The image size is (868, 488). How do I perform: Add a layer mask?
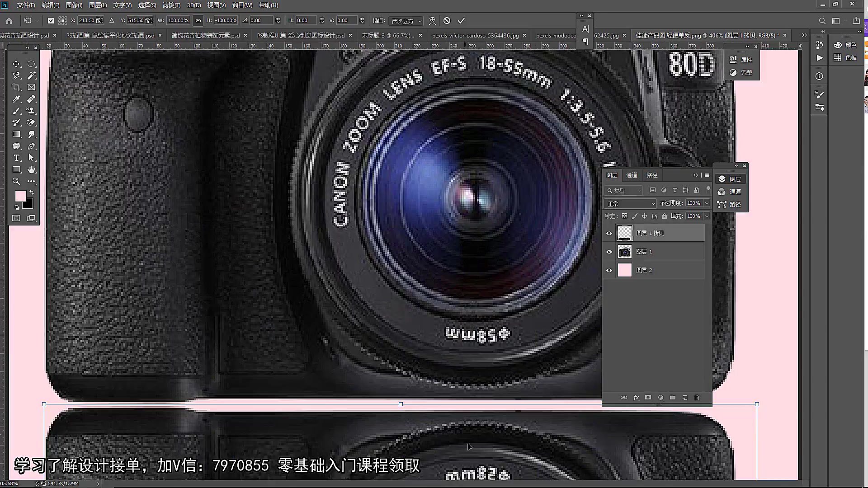(648, 398)
